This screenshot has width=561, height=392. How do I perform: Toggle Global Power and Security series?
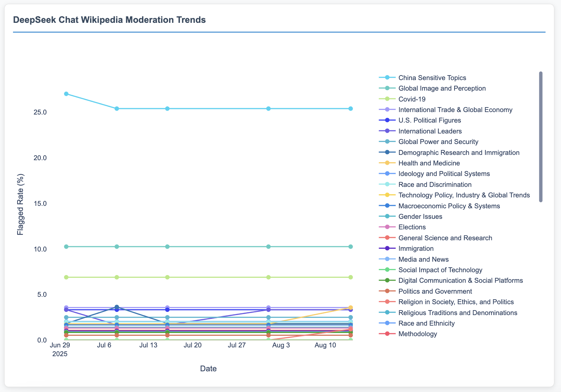click(429, 142)
